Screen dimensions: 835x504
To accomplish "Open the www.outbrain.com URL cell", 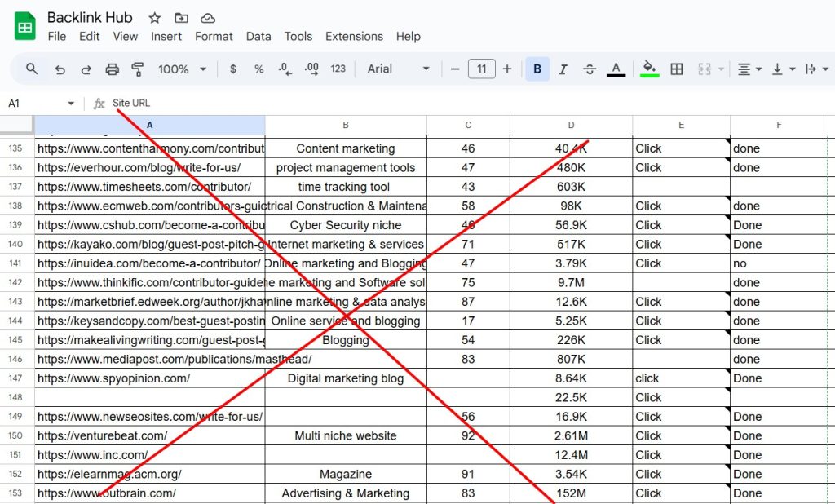I will (x=150, y=493).
